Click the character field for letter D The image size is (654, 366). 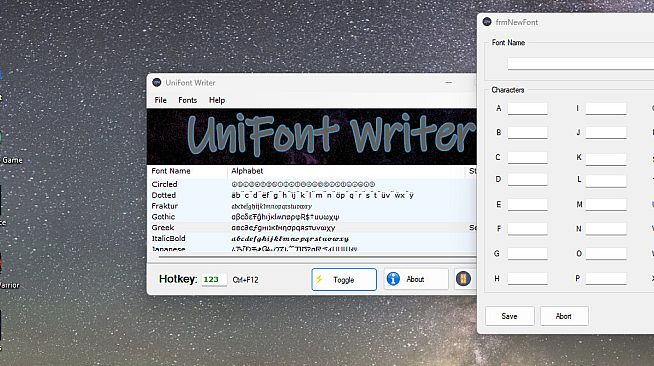pyautogui.click(x=527, y=180)
